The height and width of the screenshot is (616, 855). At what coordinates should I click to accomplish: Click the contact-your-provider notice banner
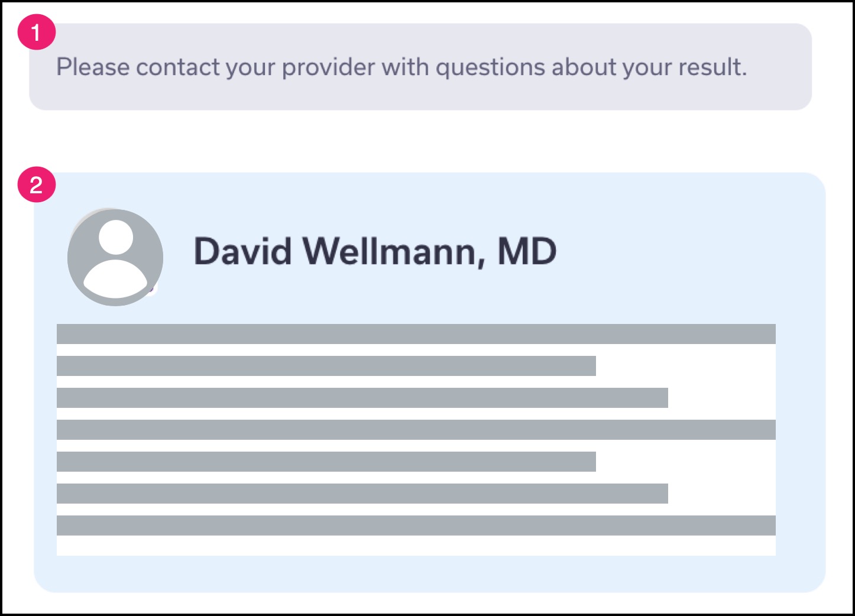pos(420,67)
